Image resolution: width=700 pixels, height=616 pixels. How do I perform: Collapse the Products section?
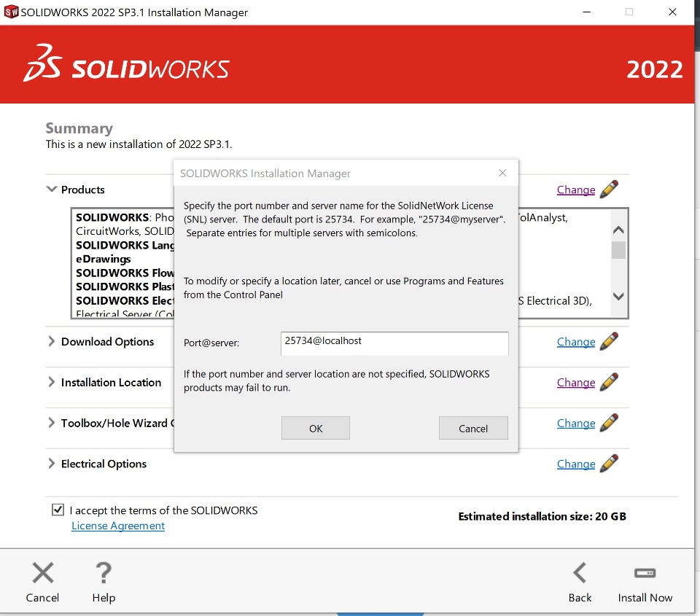(x=52, y=190)
